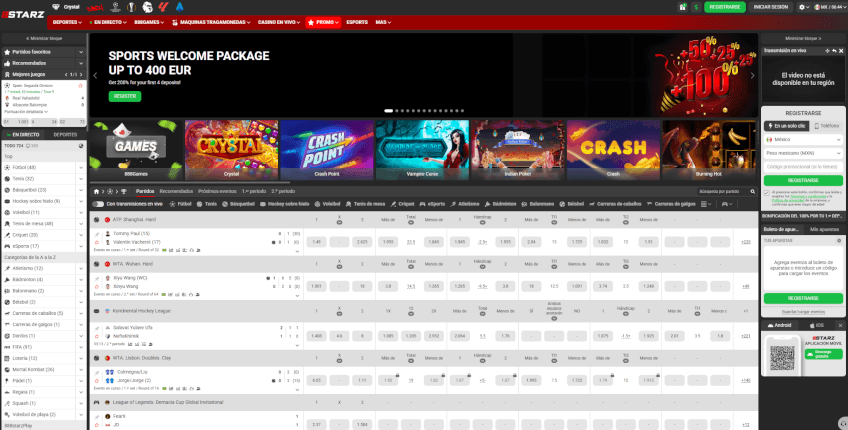Click the Crystal diamond shortcut icon
Viewport: 848px width, 430px height.
56,7
